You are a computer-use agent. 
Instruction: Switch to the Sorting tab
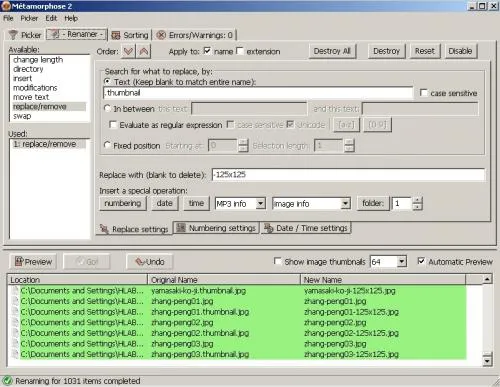click(x=130, y=35)
